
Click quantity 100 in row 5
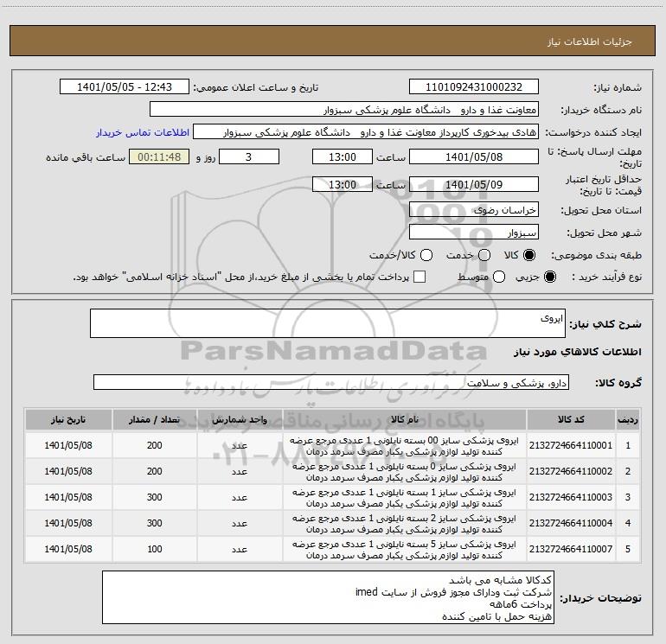[155, 549]
